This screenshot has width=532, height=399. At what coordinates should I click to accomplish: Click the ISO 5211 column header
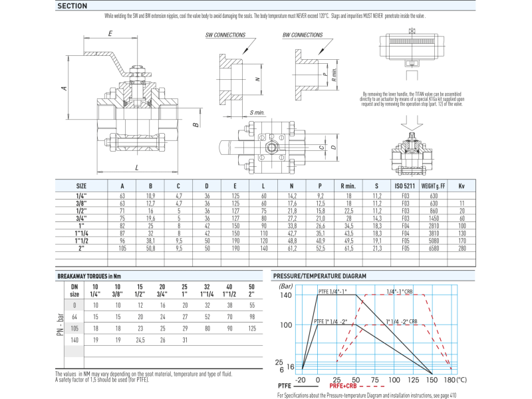point(404,186)
